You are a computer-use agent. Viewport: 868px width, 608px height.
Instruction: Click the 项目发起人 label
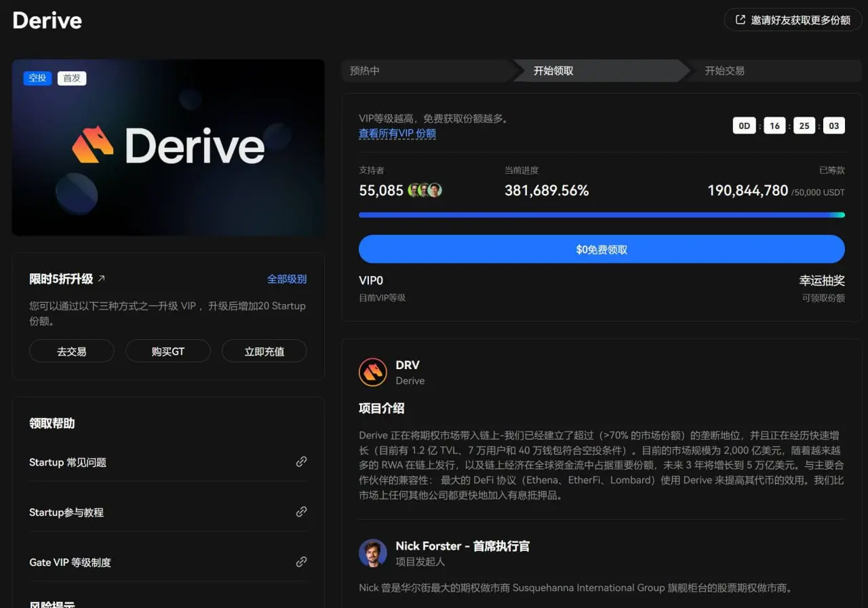coord(420,561)
